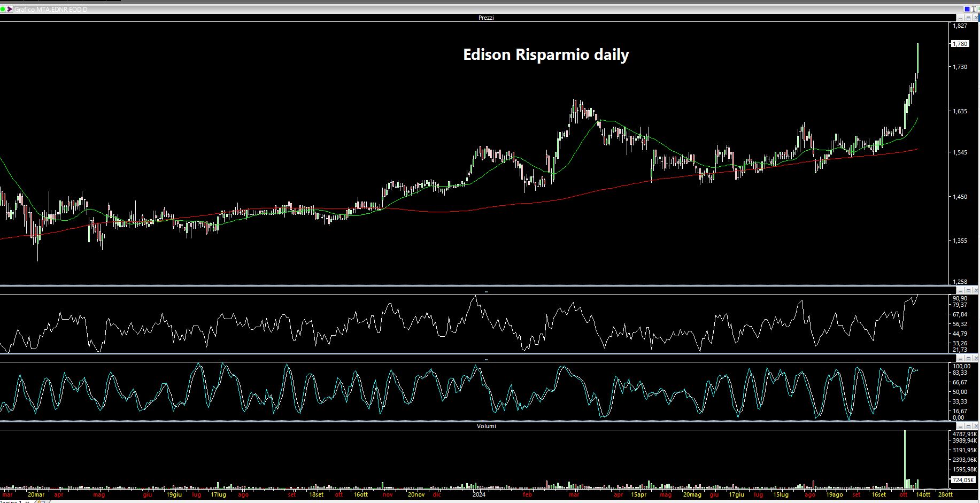980x503 pixels.
Task: Minimize the RSI indicator panel below Prezzi
Action: click(960, 290)
